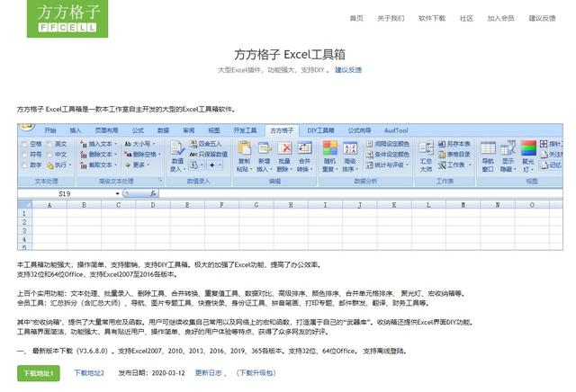Click the 导航窗口 table icon

click(x=488, y=148)
